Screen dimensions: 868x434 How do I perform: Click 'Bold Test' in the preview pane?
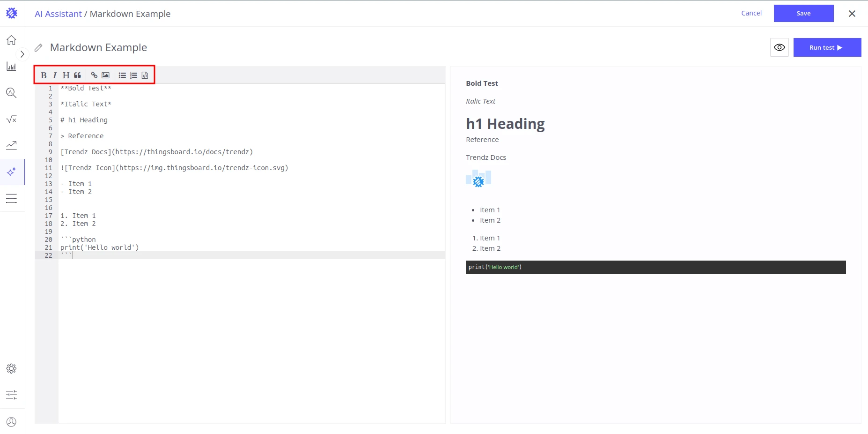(x=482, y=83)
